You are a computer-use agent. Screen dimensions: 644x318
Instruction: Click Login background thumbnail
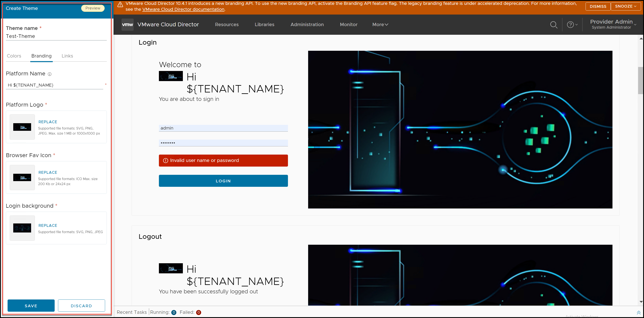pos(22,228)
